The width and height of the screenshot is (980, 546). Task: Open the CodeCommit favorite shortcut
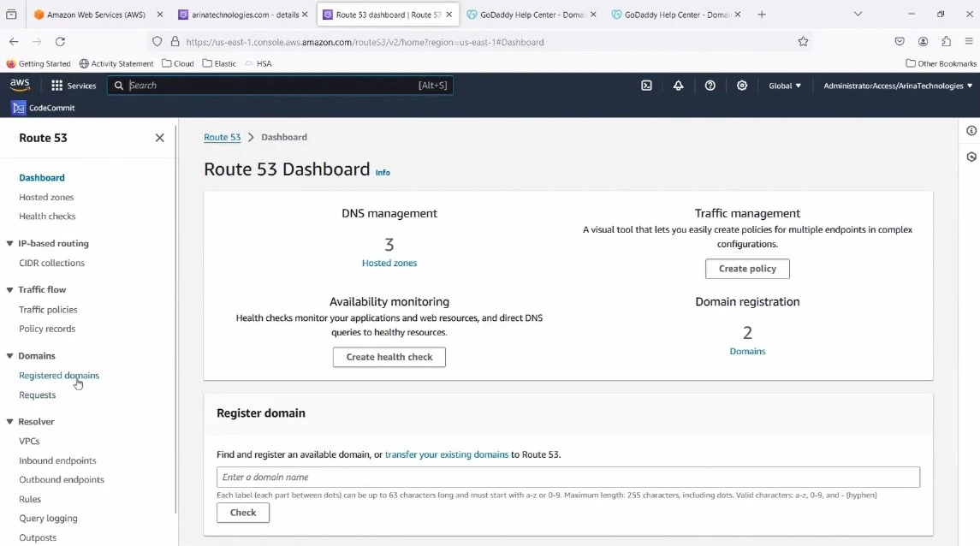coord(43,107)
